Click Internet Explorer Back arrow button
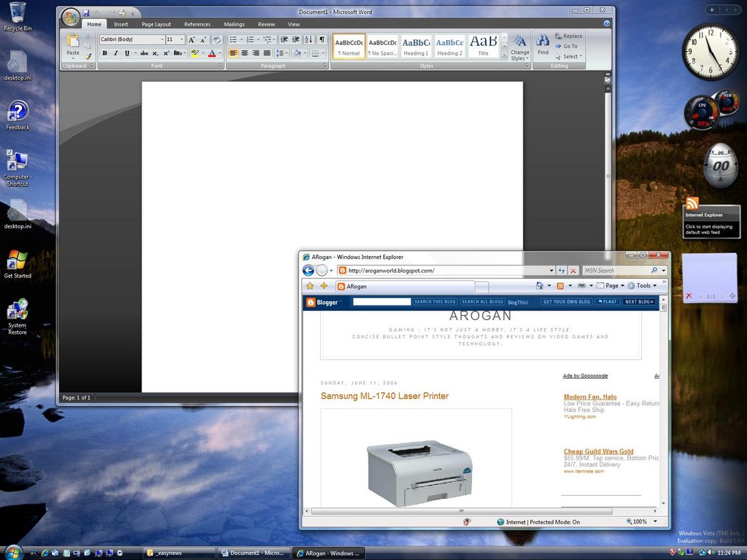 pos(309,271)
